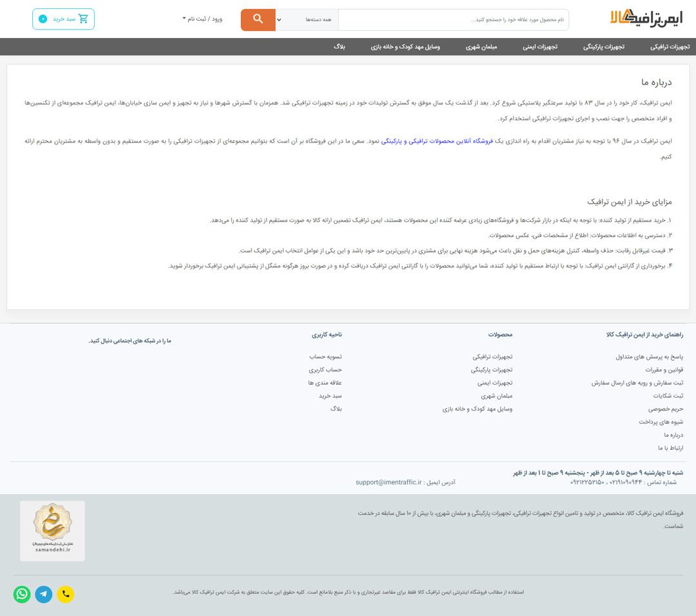Open وسایل مهد کودک و خانه بازی nav item
Image resolution: width=696 pixels, height=616 pixels.
pos(405,46)
